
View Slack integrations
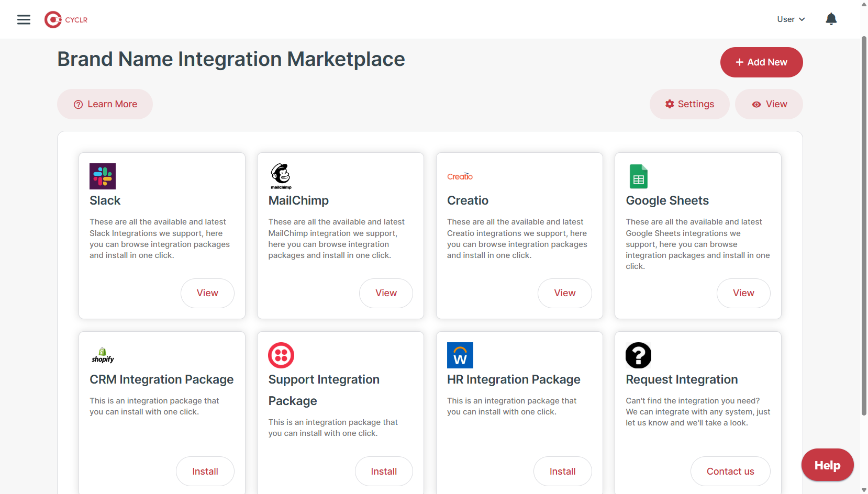[207, 293]
